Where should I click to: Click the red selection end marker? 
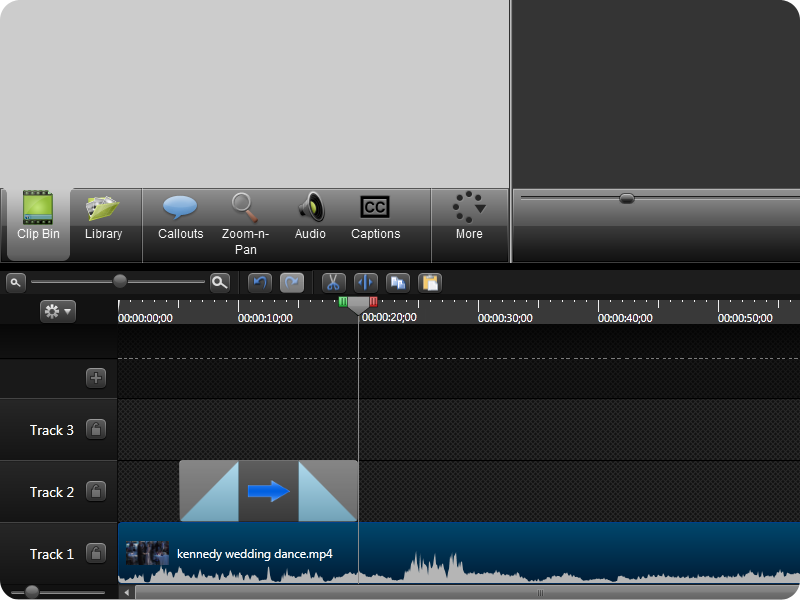(373, 302)
